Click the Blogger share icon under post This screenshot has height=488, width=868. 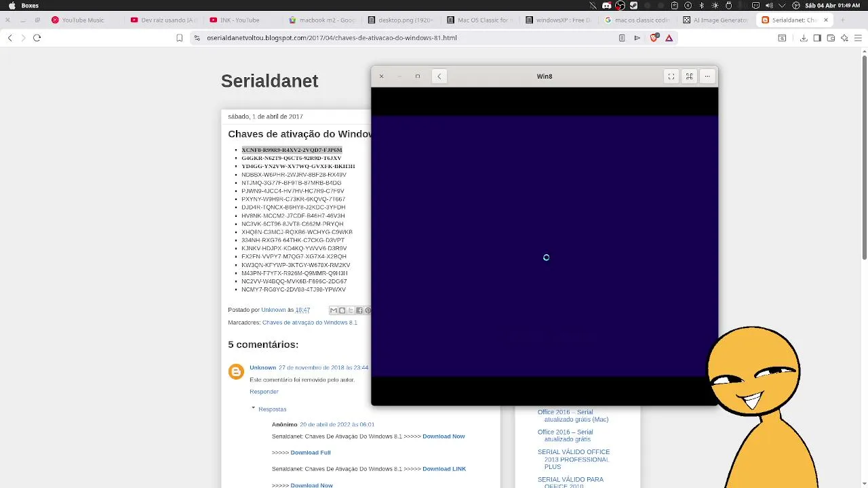[x=342, y=310]
